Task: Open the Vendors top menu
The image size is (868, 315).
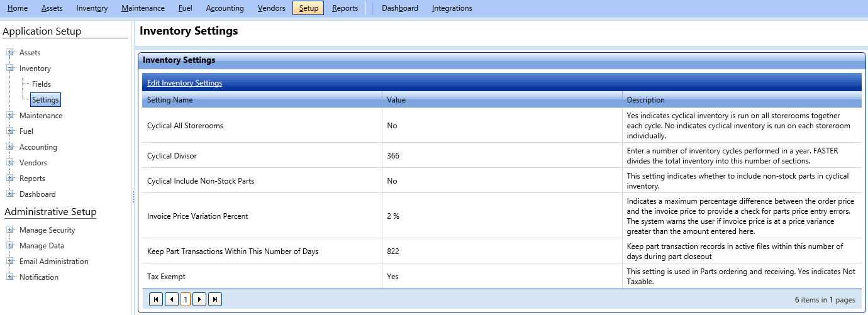Action: point(271,8)
